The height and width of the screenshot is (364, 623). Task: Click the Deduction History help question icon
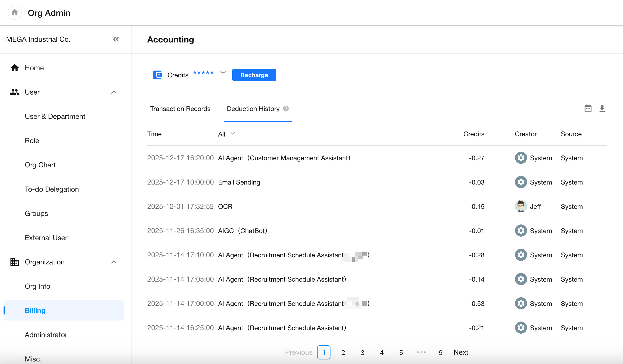pos(286,109)
